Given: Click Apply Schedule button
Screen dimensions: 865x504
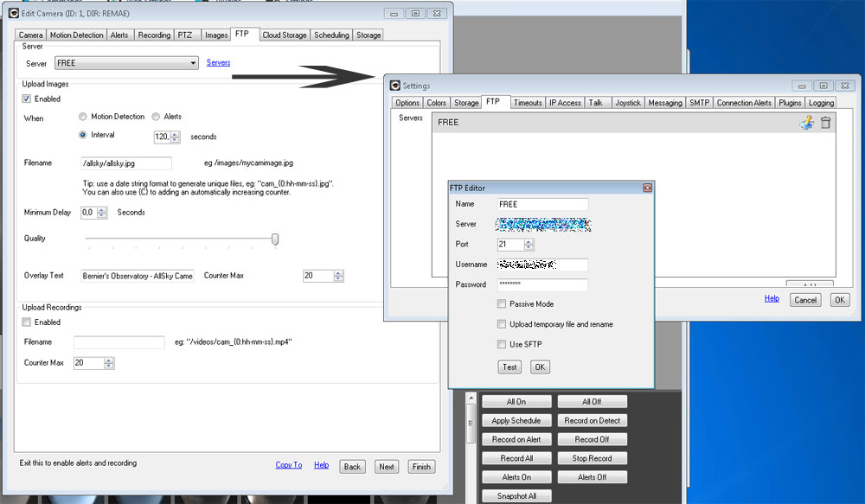Looking at the screenshot, I should click(516, 420).
